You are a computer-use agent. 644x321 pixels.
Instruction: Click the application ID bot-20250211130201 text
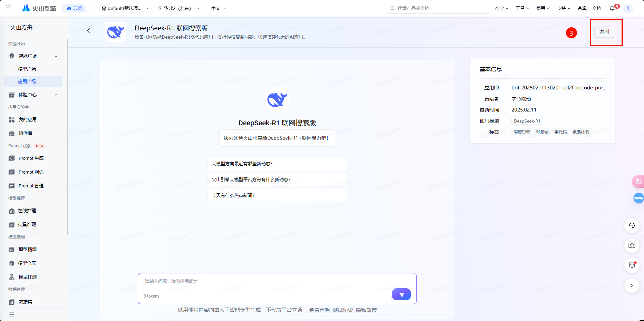(x=559, y=88)
